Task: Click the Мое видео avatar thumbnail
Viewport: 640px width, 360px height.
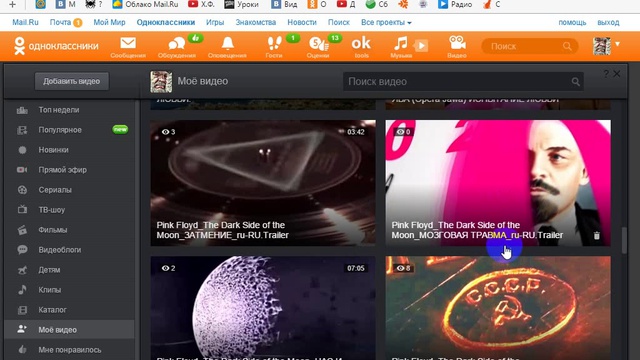Action: click(161, 81)
